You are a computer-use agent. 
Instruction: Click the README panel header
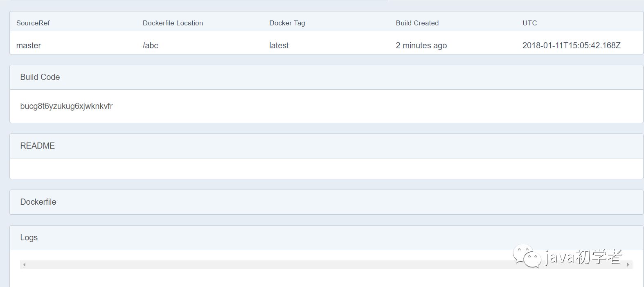tap(326, 146)
